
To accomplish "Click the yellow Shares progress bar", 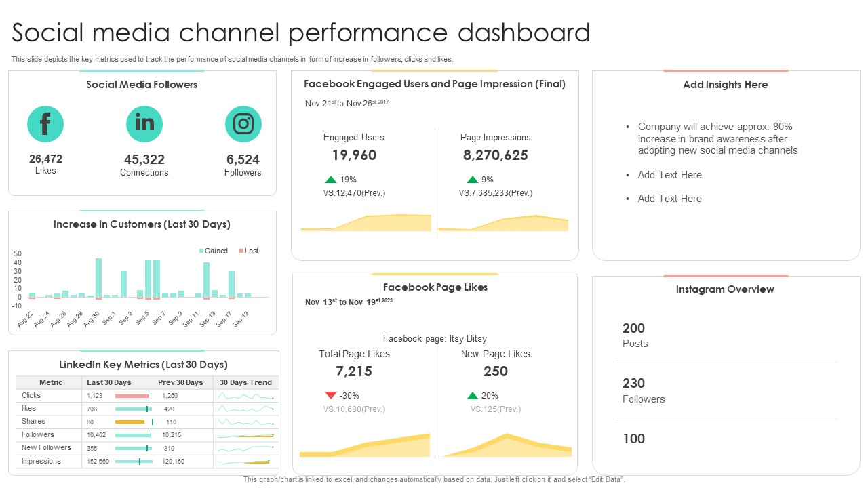I will tap(130, 422).
